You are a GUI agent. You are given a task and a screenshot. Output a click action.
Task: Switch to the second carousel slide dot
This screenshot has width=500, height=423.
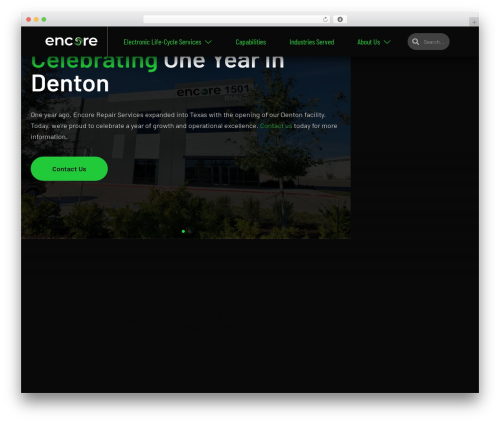pos(189,231)
